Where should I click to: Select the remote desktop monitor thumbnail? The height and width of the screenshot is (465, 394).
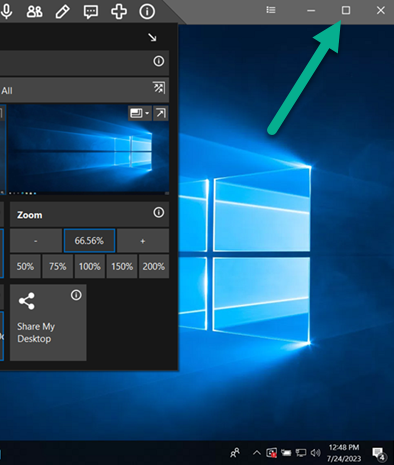[x=88, y=149]
